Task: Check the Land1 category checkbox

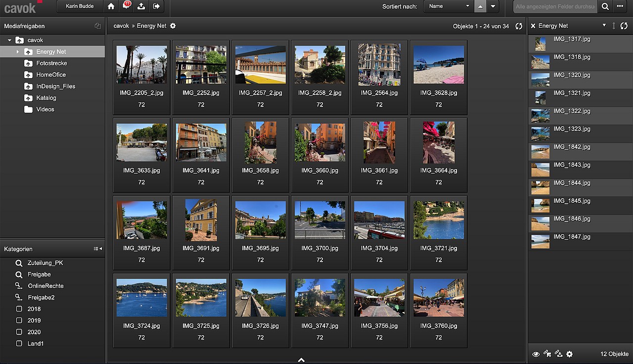Action: click(19, 343)
